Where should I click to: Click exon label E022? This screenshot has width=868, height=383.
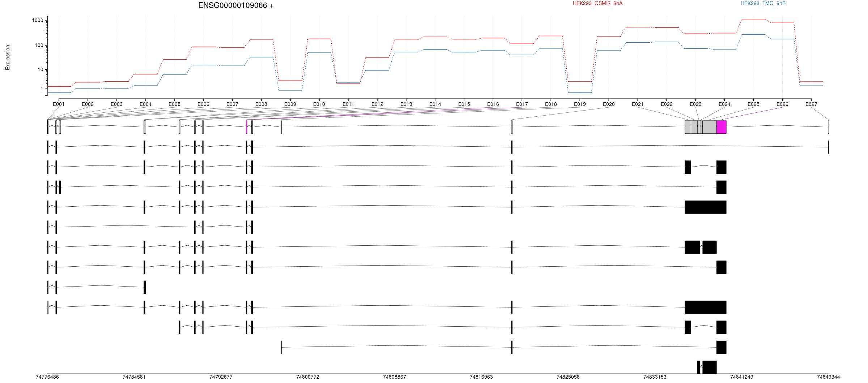667,104
